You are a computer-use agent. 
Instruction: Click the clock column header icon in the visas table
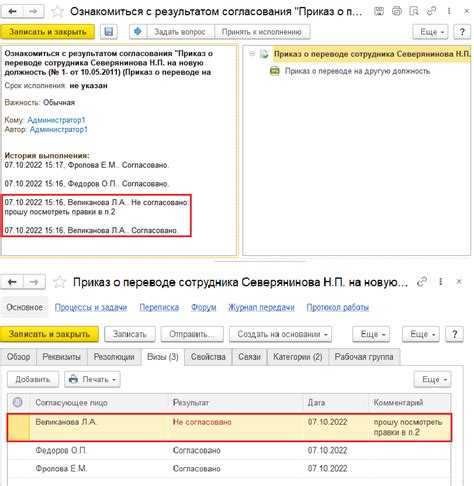pyautogui.click(x=18, y=402)
